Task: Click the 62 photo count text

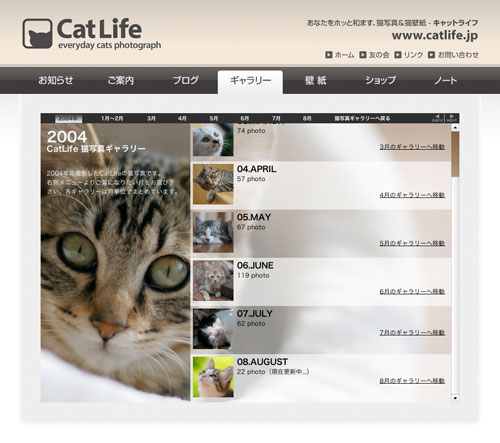Action: click(251, 324)
